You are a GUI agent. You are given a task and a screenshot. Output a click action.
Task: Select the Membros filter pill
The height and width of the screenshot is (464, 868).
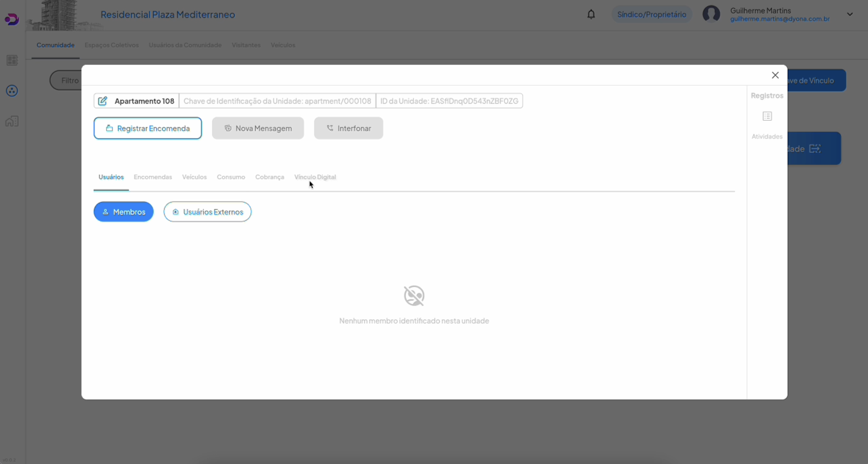pyautogui.click(x=123, y=212)
